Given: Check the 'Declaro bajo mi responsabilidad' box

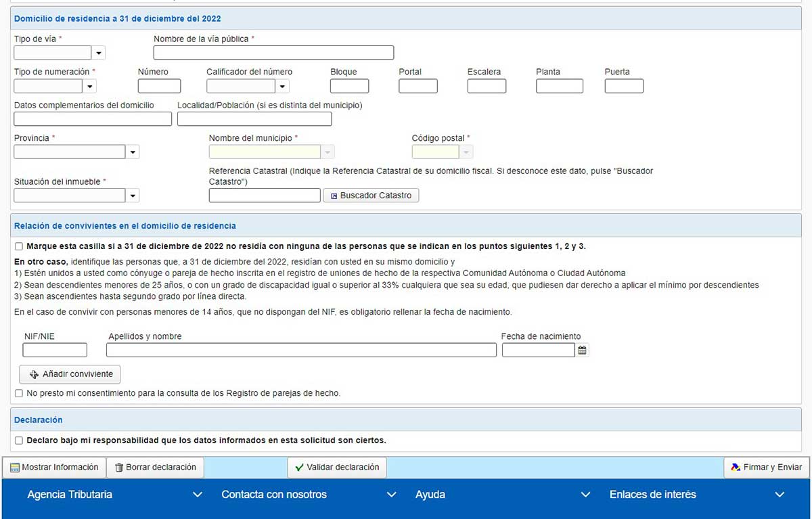Looking at the screenshot, I should 19,441.
